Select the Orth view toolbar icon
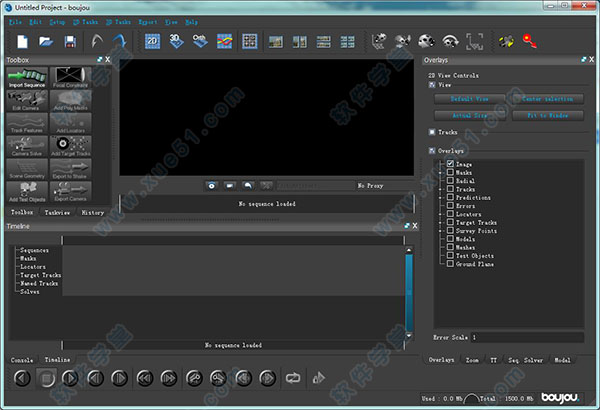The height and width of the screenshot is (410, 600). [200, 41]
